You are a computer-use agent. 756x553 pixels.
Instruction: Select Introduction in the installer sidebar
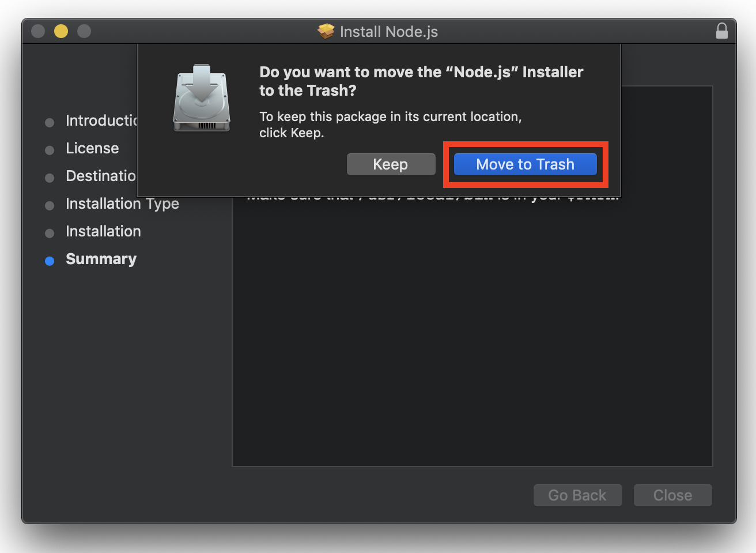[x=101, y=121]
